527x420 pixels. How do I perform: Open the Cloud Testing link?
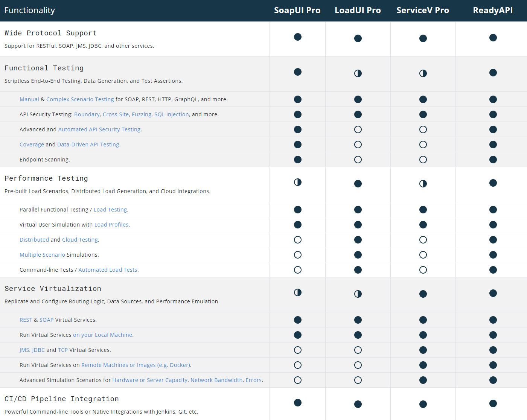pos(80,240)
